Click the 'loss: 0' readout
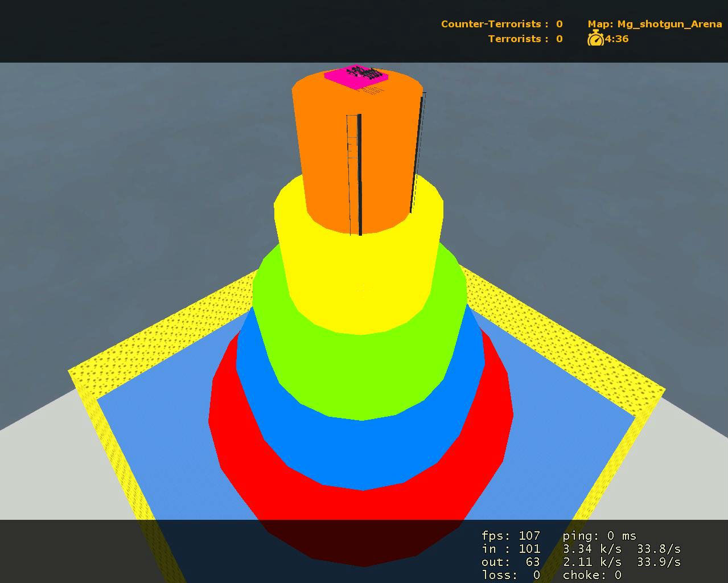 pyautogui.click(x=511, y=575)
